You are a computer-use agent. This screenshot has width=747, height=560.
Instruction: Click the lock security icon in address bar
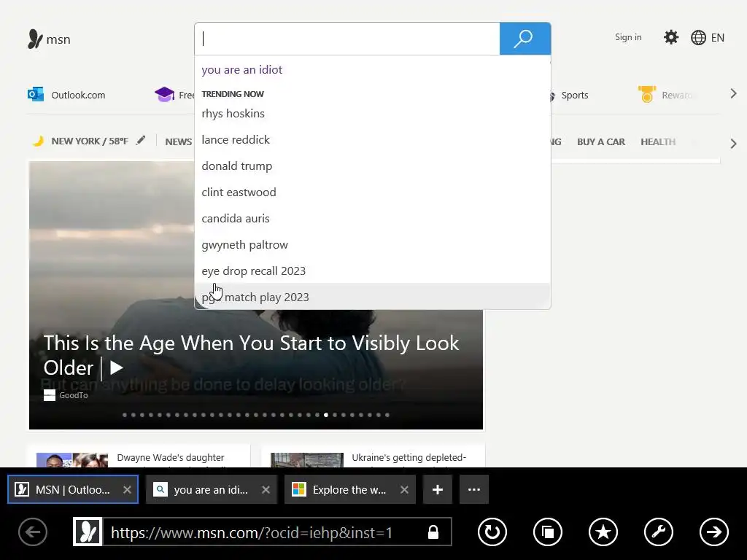433,532
